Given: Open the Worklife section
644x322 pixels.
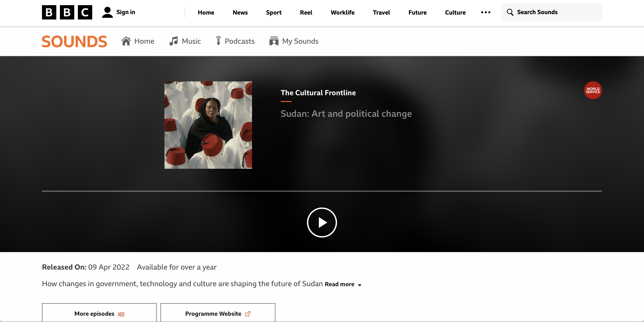Looking at the screenshot, I should [342, 13].
